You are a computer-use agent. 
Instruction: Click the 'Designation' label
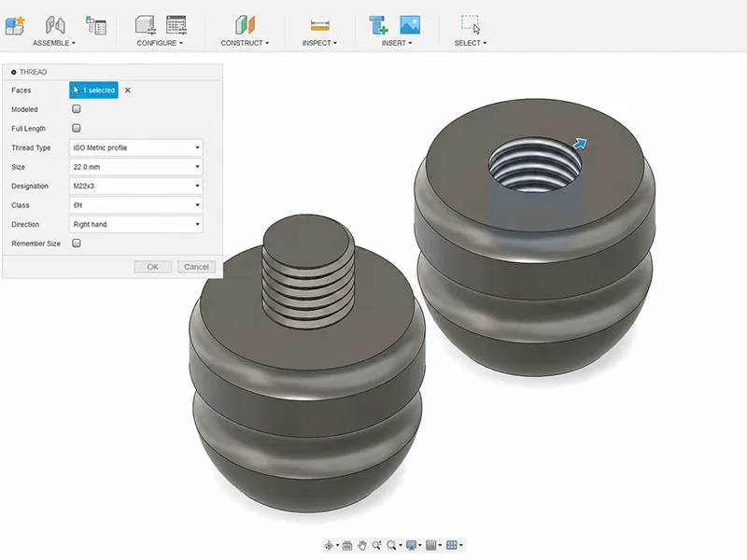30,186
